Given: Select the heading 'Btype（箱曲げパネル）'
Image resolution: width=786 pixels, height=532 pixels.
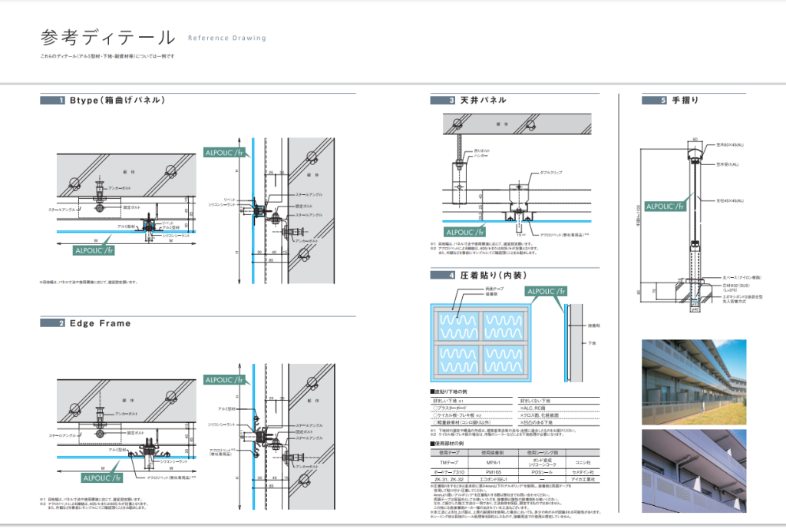Looking at the screenshot, I should (117, 101).
